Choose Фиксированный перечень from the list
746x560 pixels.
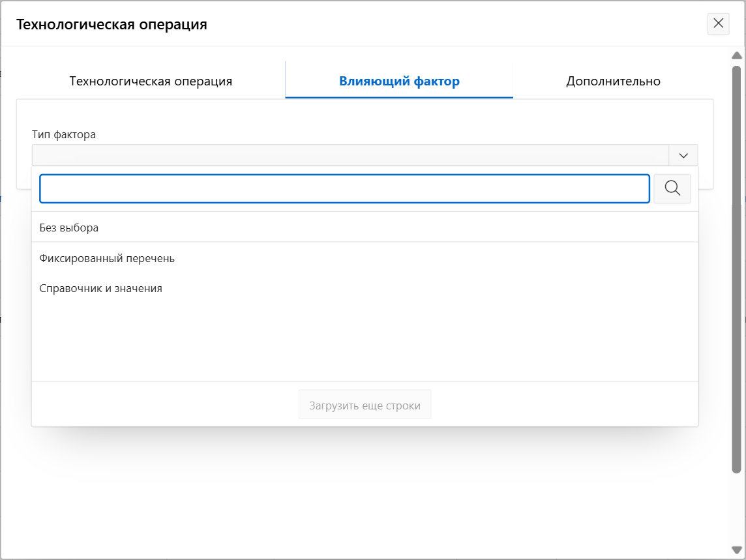pos(107,259)
